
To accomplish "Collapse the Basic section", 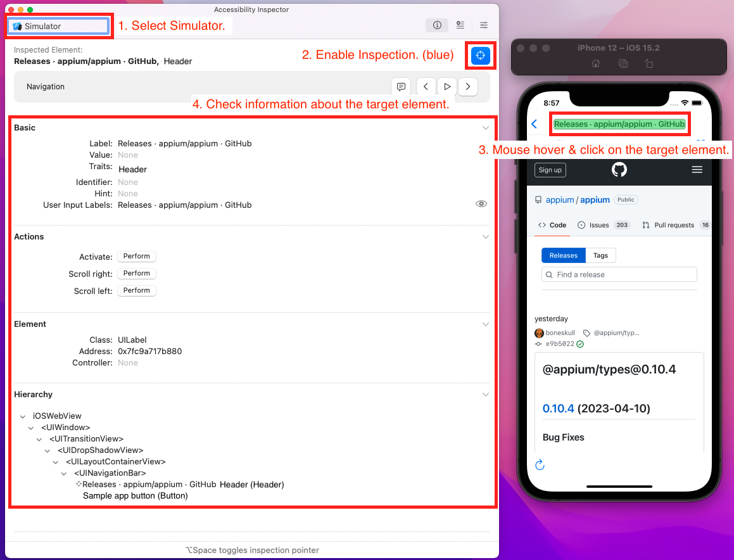I will click(486, 128).
